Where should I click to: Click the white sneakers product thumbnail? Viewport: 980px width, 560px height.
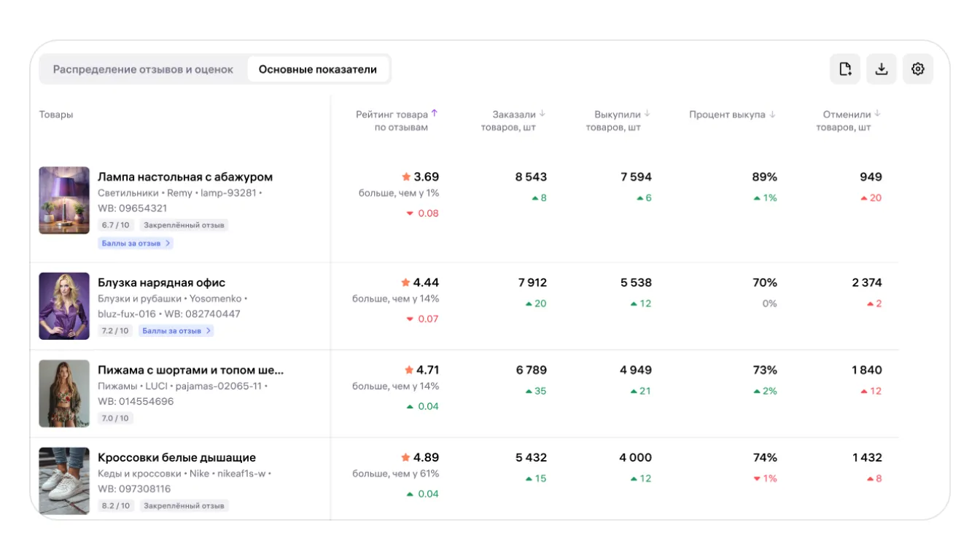pyautogui.click(x=64, y=481)
